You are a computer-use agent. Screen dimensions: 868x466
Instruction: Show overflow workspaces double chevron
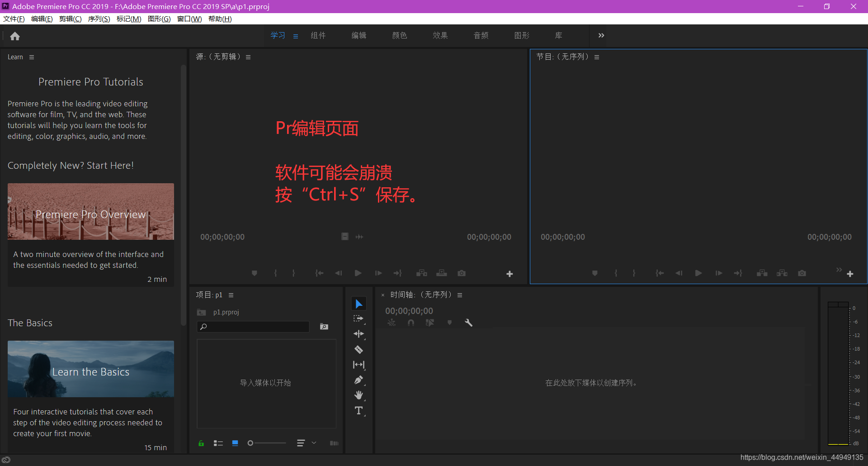tap(601, 35)
